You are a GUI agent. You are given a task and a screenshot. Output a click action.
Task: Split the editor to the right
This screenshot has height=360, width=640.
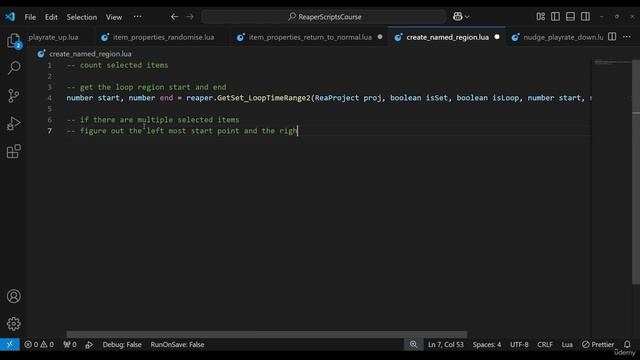(612, 36)
